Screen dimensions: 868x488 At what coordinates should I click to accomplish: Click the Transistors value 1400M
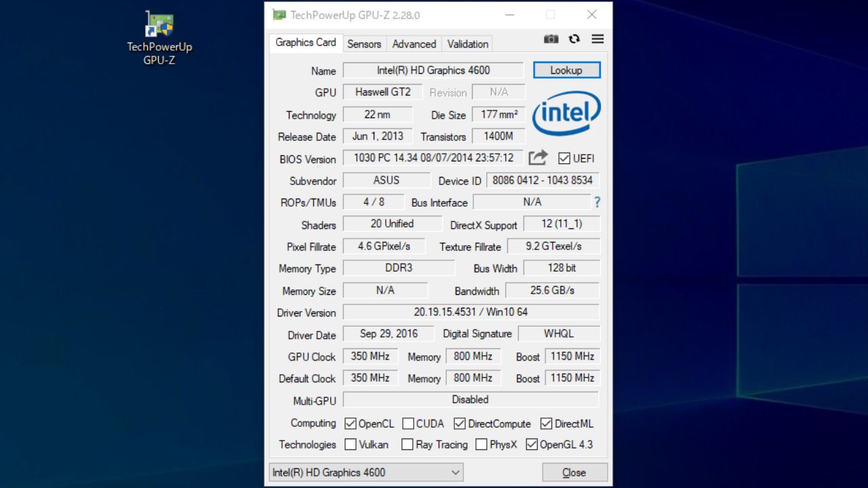point(499,136)
